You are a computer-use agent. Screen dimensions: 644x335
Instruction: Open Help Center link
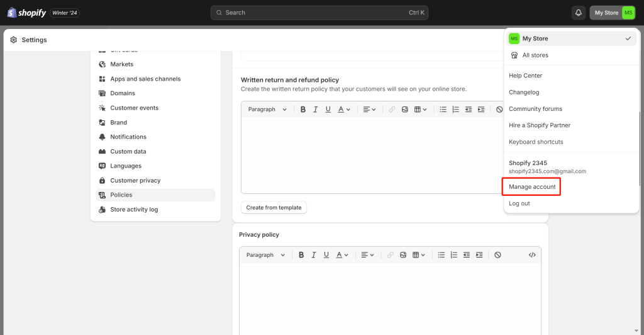(525, 76)
